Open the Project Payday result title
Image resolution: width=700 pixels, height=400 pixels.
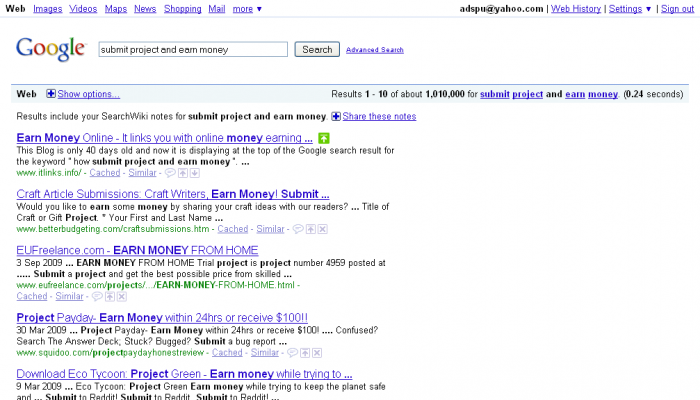point(162,318)
